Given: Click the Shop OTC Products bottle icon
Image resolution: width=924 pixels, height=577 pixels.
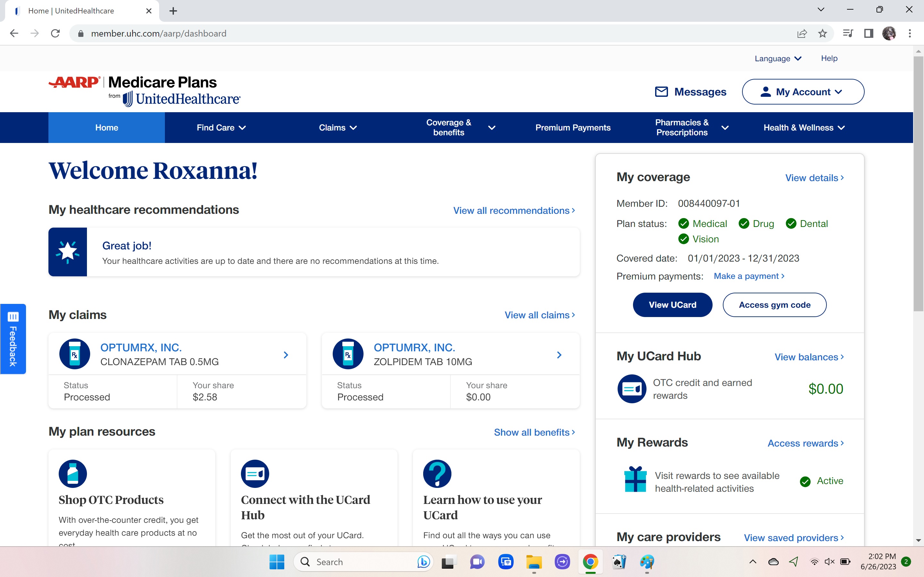Looking at the screenshot, I should 73,473.
